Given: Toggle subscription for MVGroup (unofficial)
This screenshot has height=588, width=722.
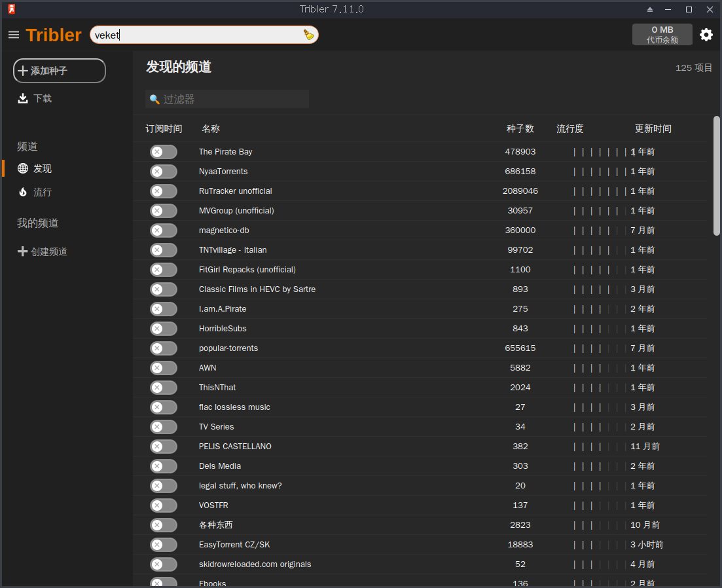Looking at the screenshot, I should pyautogui.click(x=164, y=211).
